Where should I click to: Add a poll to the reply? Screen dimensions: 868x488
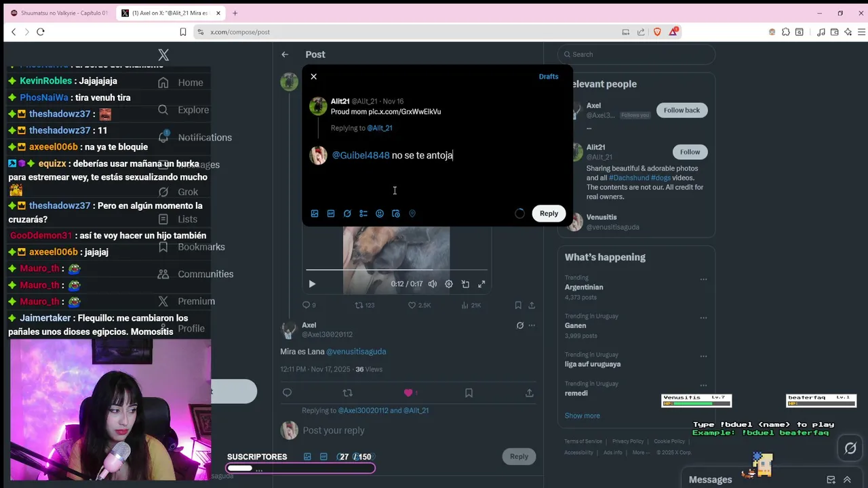[363, 213]
